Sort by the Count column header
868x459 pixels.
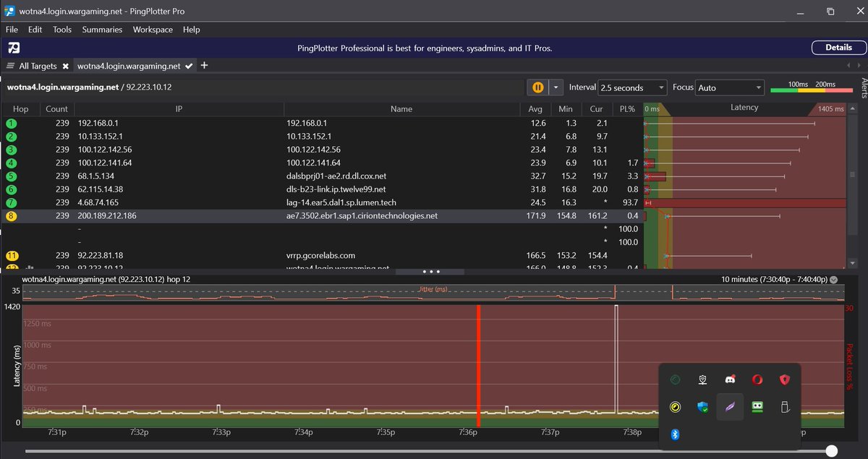coord(56,108)
